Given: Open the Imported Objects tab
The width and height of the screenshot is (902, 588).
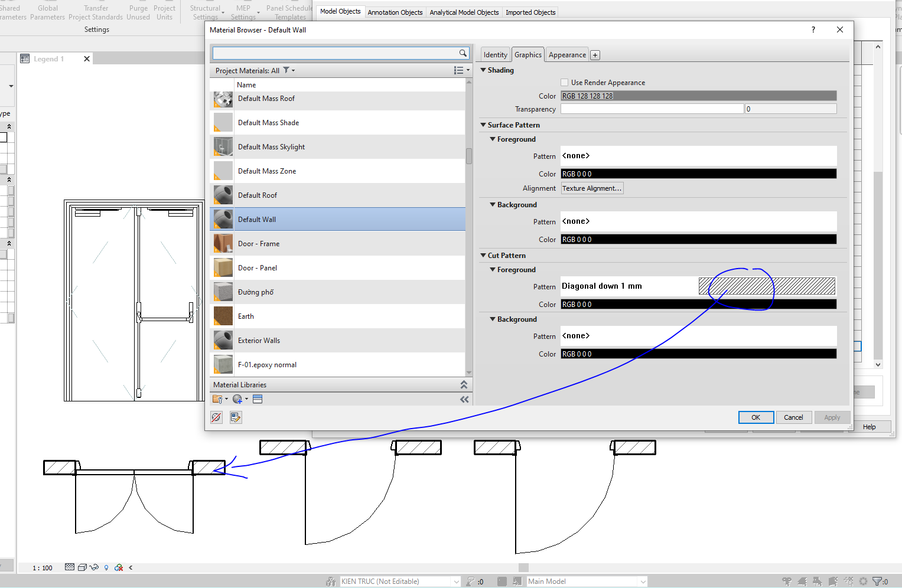Looking at the screenshot, I should pos(530,12).
